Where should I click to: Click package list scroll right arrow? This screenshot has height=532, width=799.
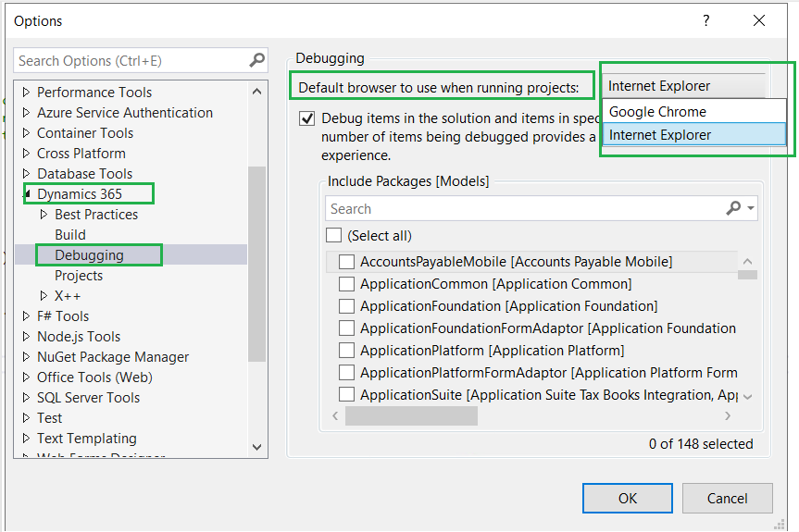728,415
